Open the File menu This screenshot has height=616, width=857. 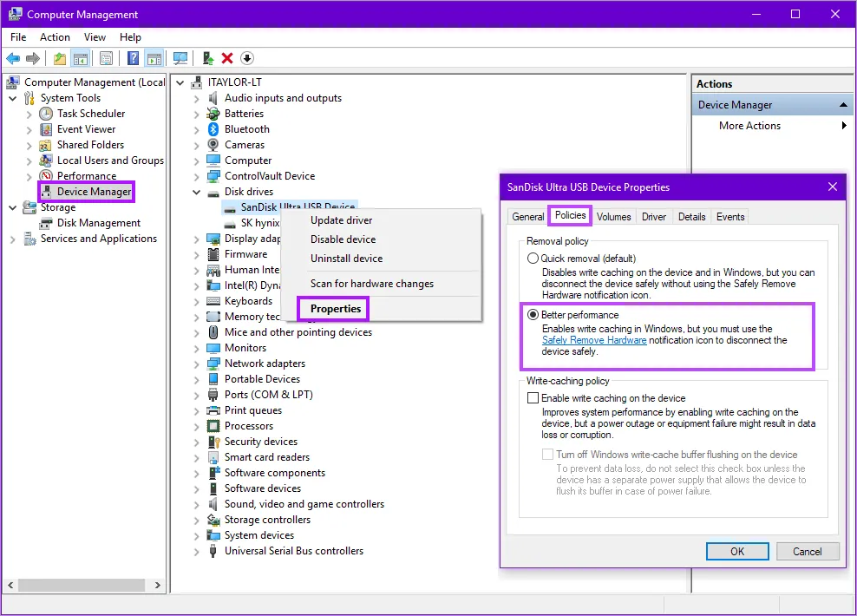pos(18,36)
